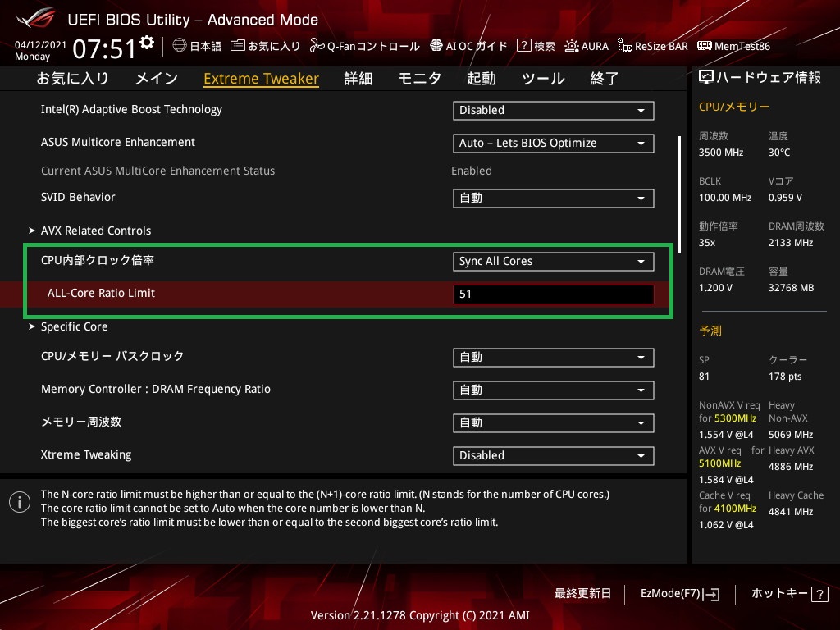Click the 178 pts cooler score
This screenshot has height=630, width=840.
point(785,377)
